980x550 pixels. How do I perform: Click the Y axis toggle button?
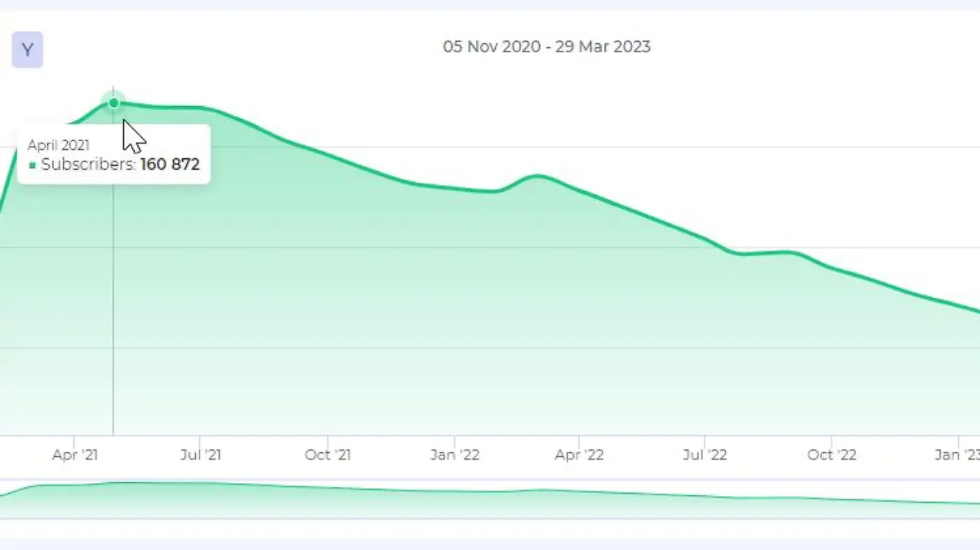tap(27, 51)
